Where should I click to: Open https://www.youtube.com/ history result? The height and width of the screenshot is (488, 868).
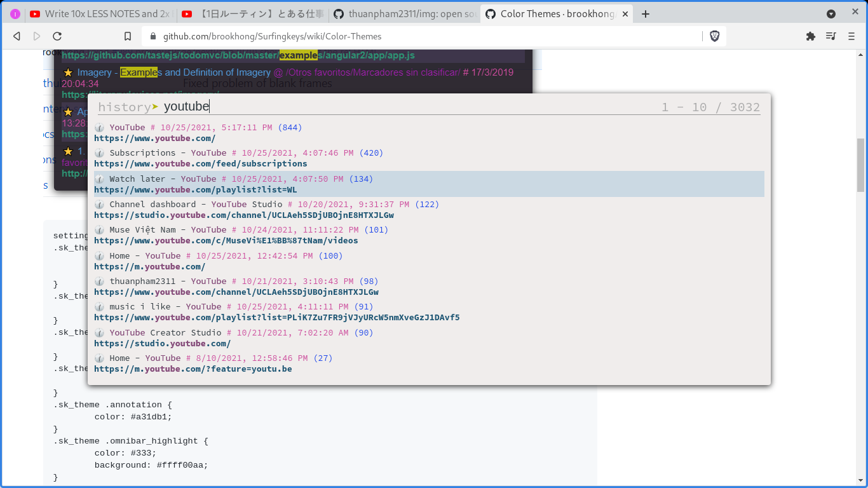point(155,139)
